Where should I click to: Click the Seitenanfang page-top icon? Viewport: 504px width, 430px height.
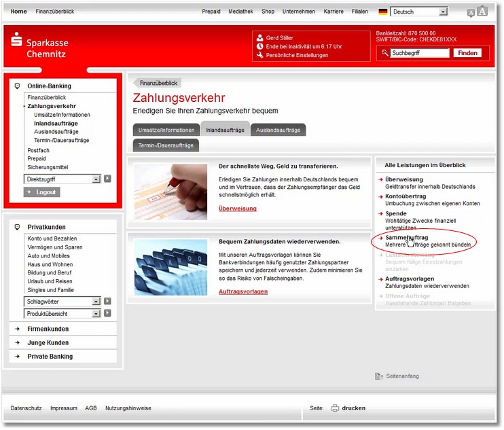coord(379,376)
